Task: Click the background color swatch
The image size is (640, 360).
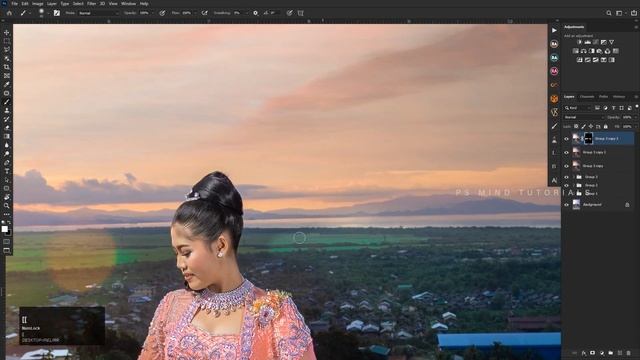Action: point(9,233)
